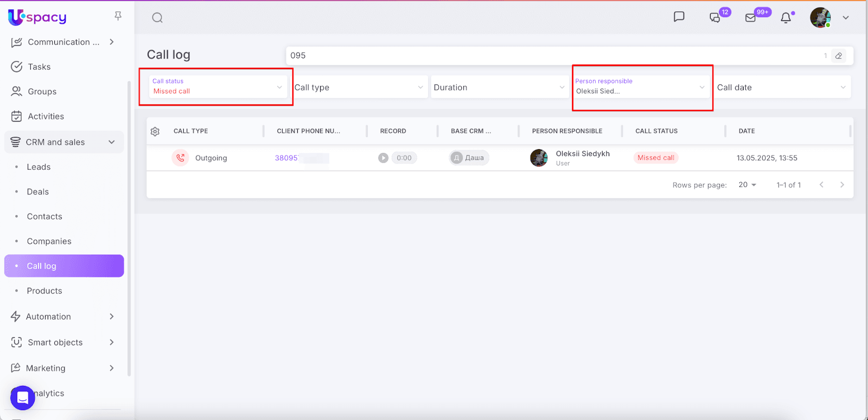The width and height of the screenshot is (868, 420).
Task: Play the call recording
Action: (x=384, y=158)
